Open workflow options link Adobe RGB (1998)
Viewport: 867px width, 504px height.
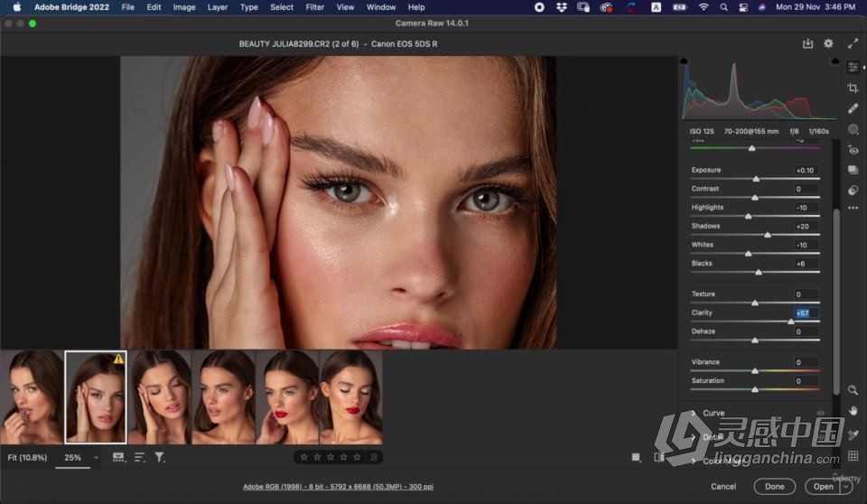point(338,486)
